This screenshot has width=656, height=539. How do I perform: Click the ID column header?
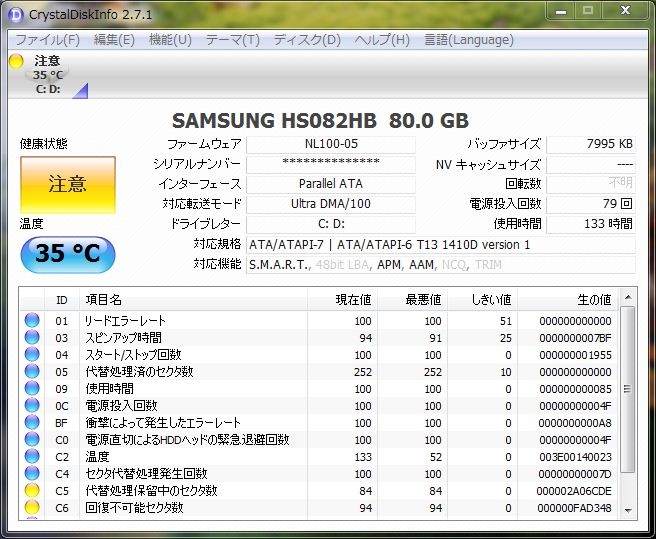62,300
